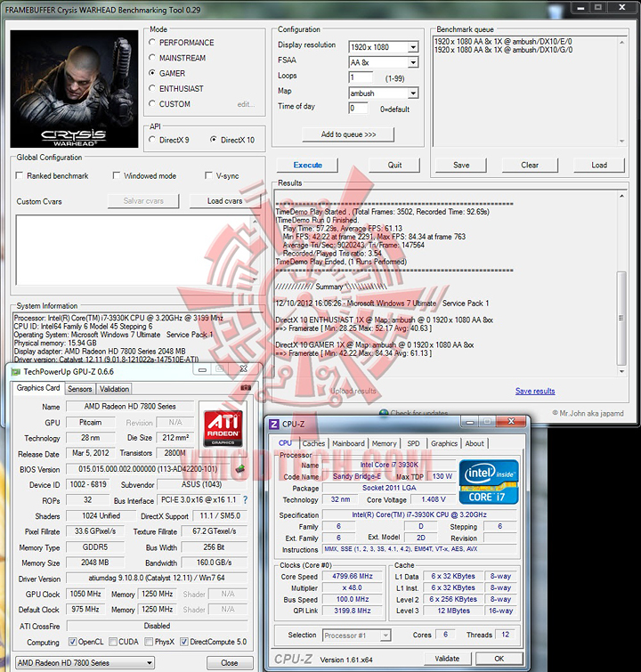
Task: Open the Graphics tab in CPU-Z
Action: tap(444, 443)
